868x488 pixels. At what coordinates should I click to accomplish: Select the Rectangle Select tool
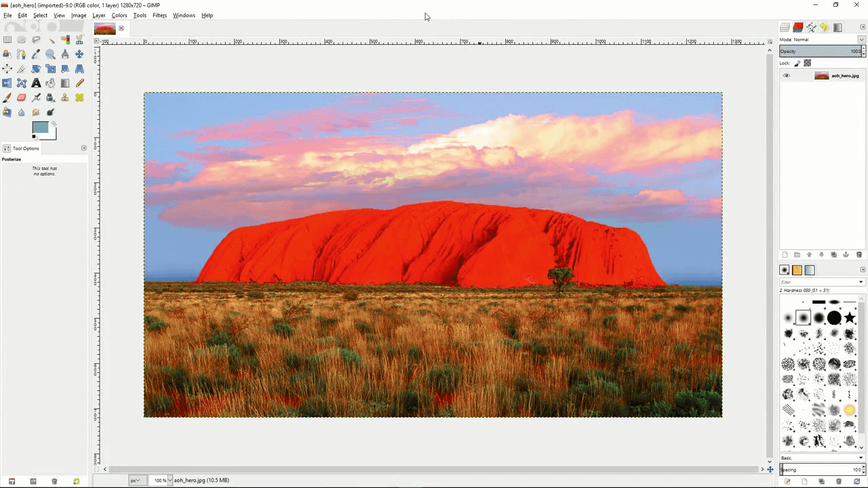pyautogui.click(x=7, y=39)
